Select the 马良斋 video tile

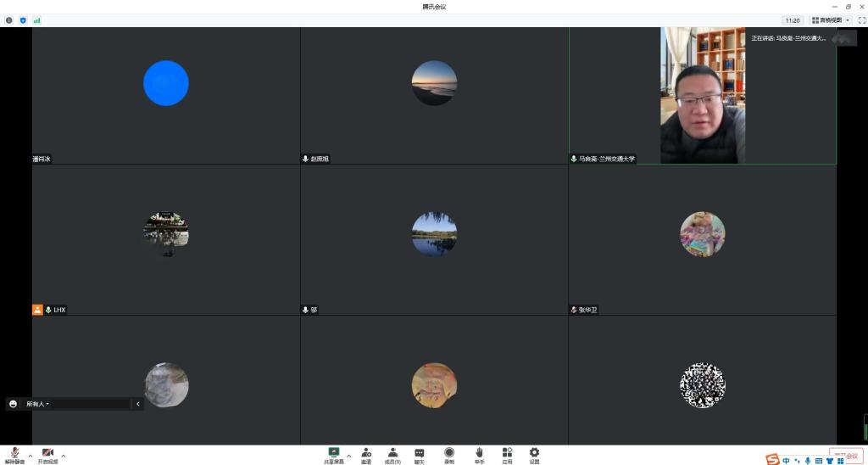(702, 95)
